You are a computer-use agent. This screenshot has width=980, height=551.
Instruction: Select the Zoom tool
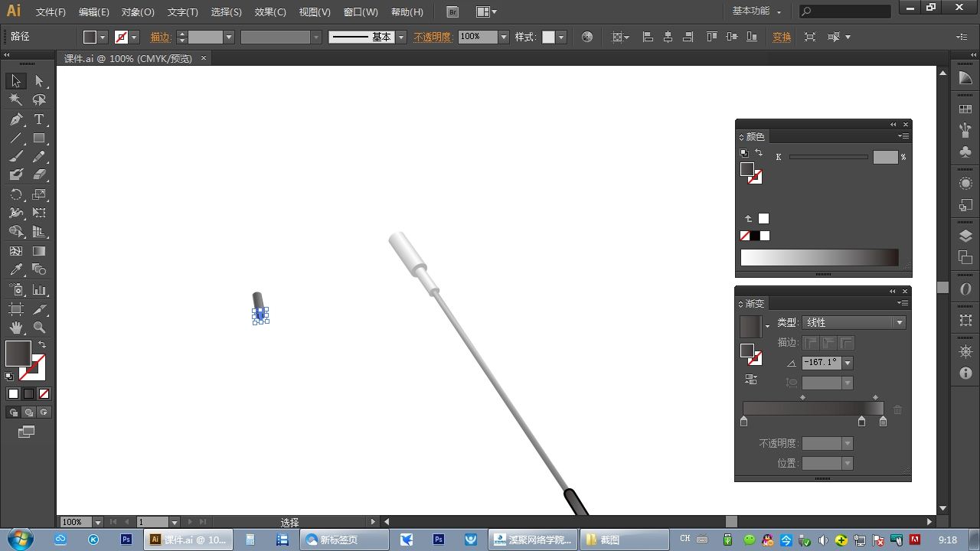[39, 328]
